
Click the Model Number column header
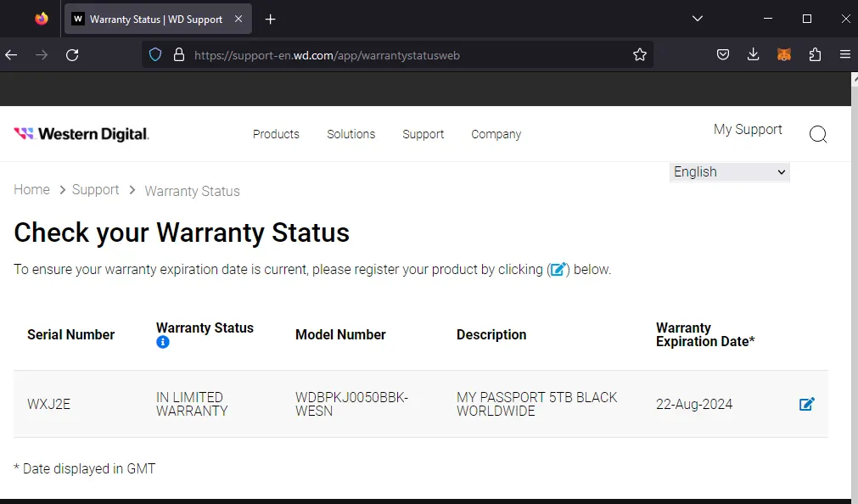pos(340,334)
